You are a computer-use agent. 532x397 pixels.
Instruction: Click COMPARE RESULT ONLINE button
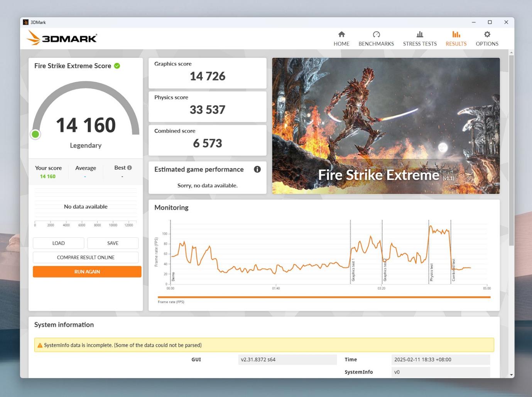point(86,257)
